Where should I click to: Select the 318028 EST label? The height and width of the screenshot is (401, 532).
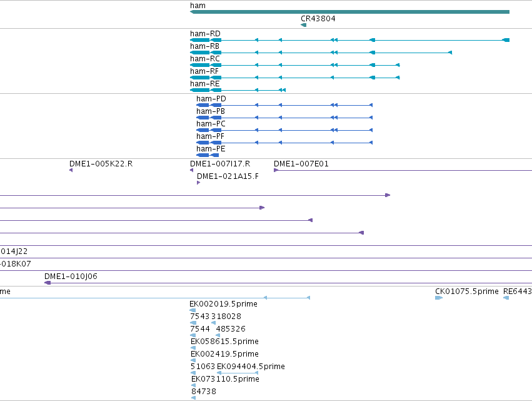226,317
